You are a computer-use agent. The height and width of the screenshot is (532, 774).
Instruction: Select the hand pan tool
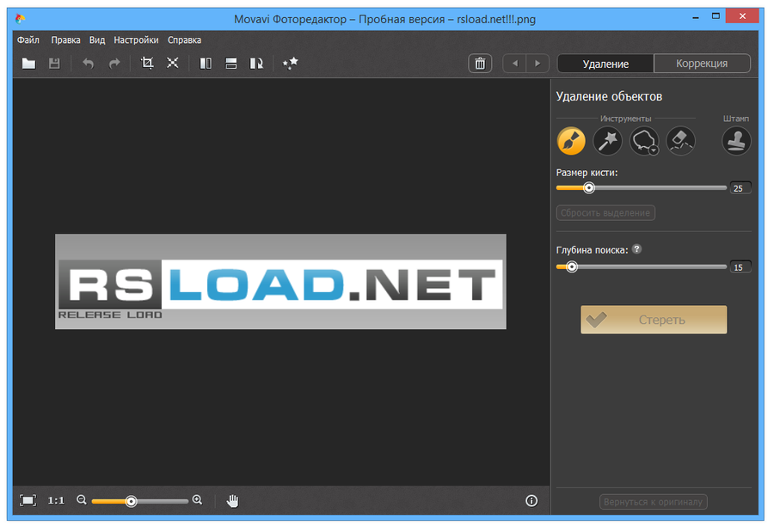pos(232,501)
